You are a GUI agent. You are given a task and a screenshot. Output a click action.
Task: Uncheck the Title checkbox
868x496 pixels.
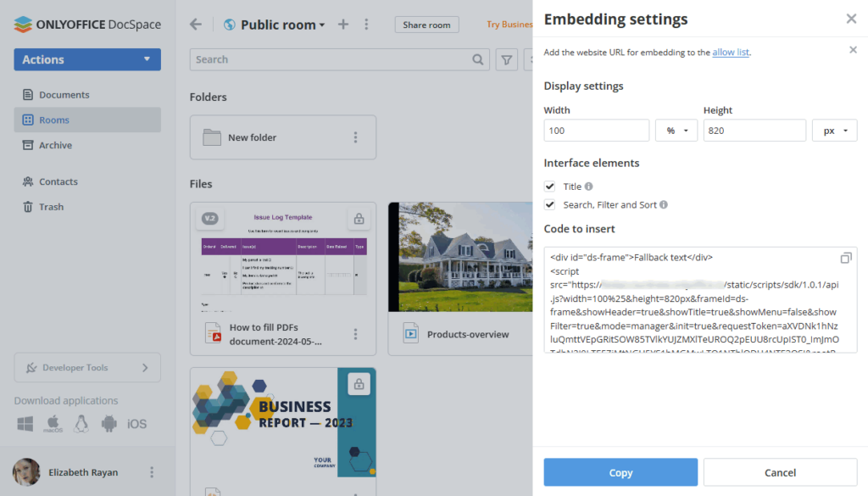coord(550,187)
